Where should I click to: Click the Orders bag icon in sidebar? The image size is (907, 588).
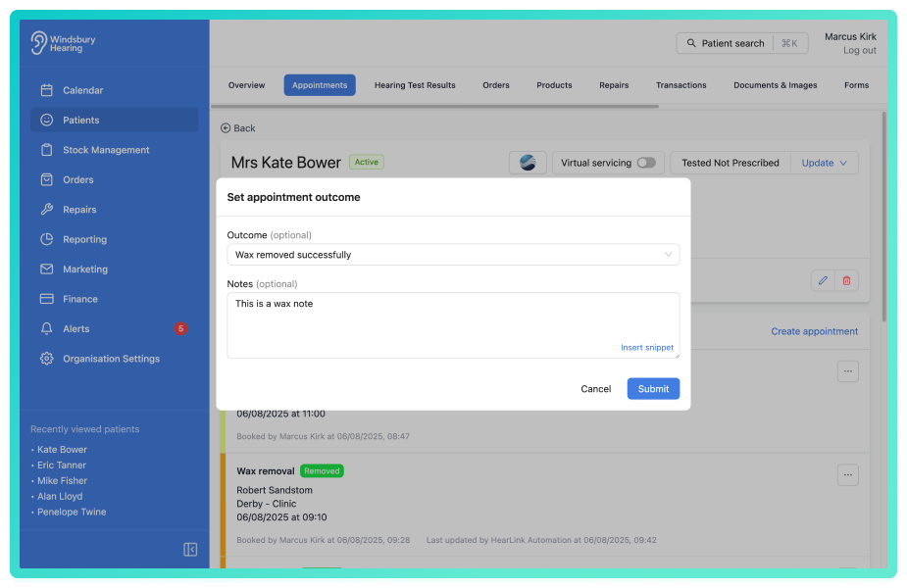pos(47,179)
